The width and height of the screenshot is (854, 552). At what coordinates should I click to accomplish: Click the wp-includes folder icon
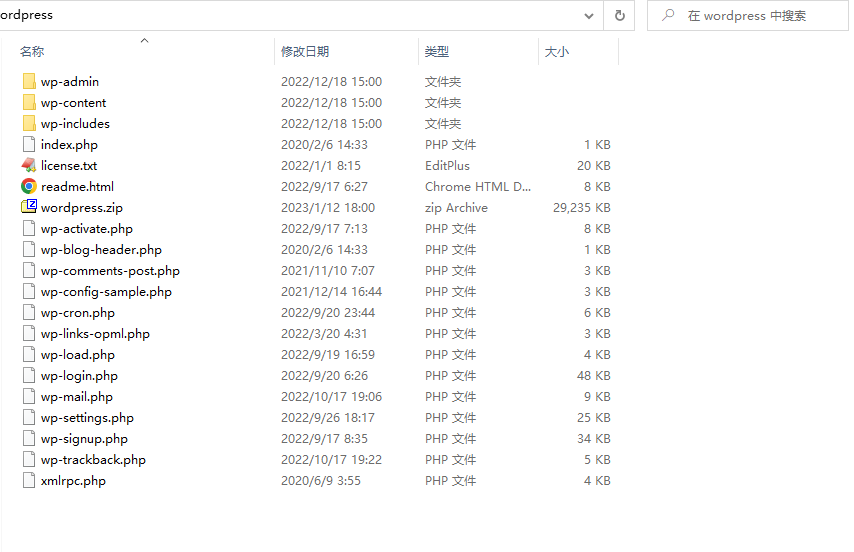(x=29, y=124)
